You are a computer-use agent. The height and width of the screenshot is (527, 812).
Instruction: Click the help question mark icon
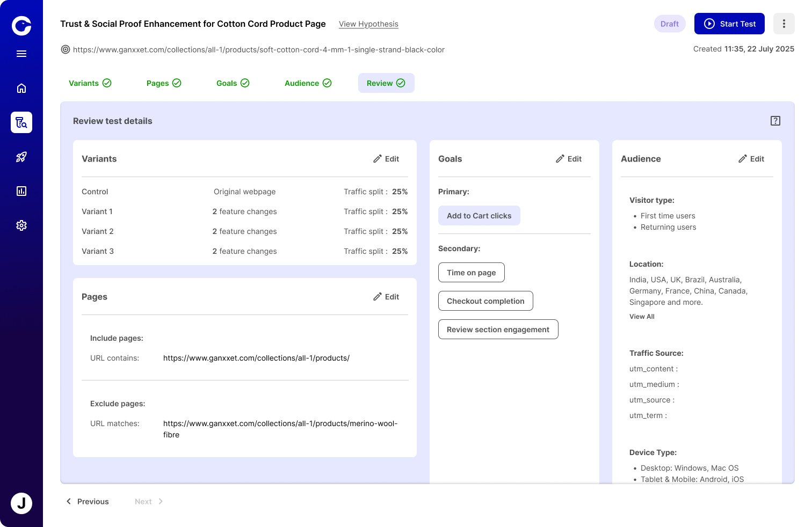775,121
